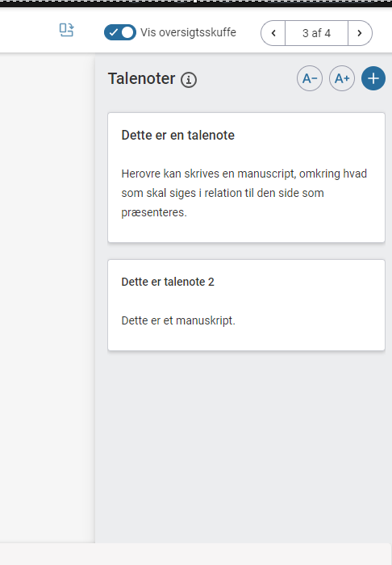Click the 'Dette er et manuskript.' text

[x=178, y=320]
